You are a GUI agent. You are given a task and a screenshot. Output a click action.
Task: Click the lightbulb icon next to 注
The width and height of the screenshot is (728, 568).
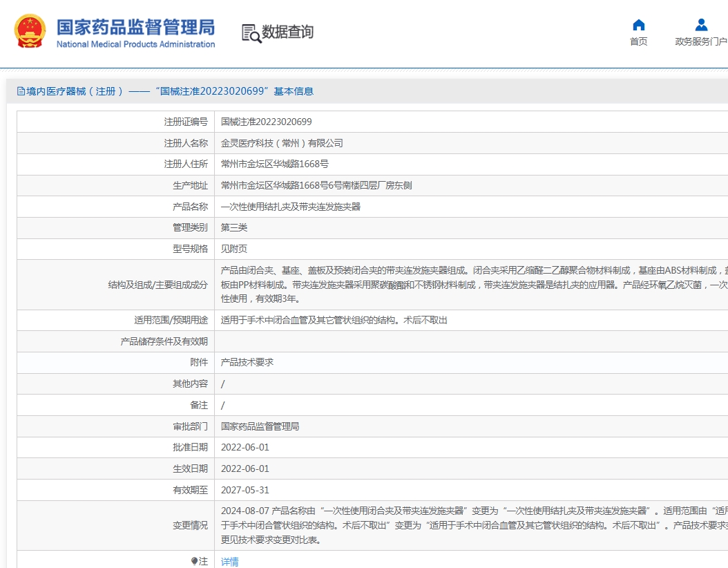tap(195, 561)
